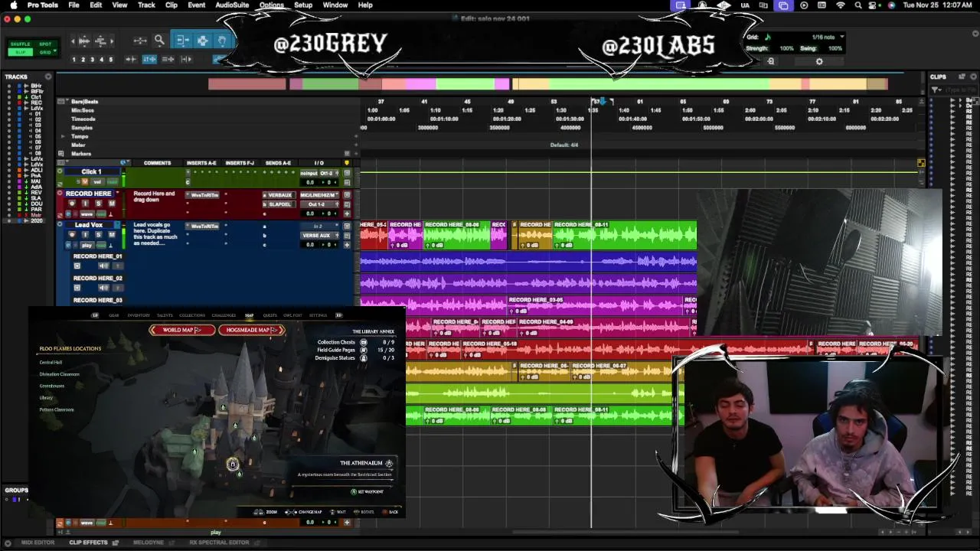Select the Trim tool

182,41
